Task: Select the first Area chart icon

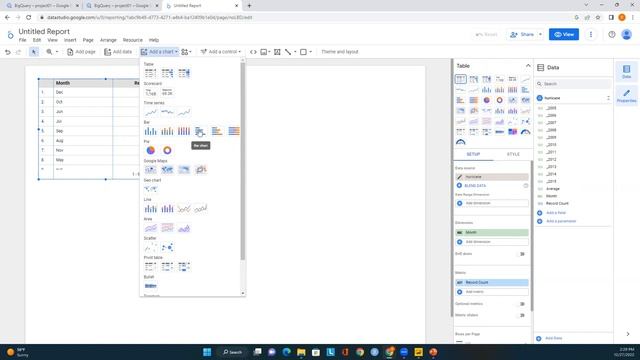Action: tap(151, 228)
